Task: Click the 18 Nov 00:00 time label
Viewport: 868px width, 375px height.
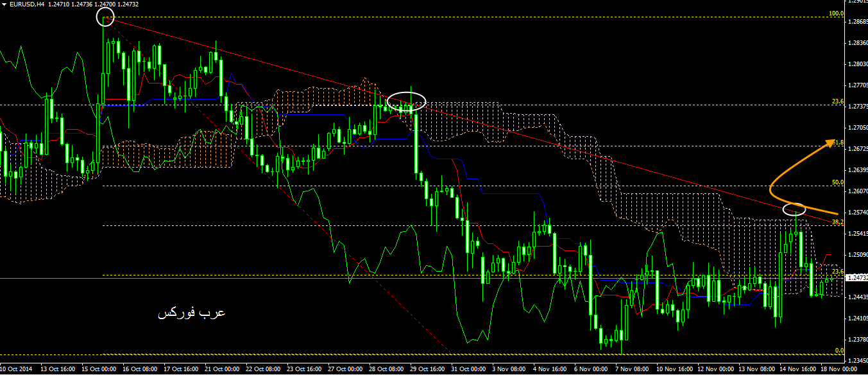Action: (x=839, y=370)
